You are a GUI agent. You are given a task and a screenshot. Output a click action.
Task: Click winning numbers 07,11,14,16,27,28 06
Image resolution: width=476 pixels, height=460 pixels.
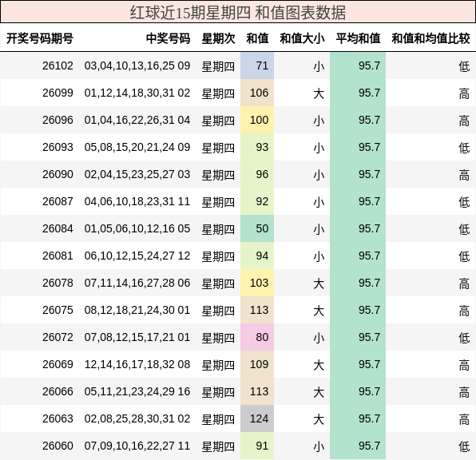(137, 283)
